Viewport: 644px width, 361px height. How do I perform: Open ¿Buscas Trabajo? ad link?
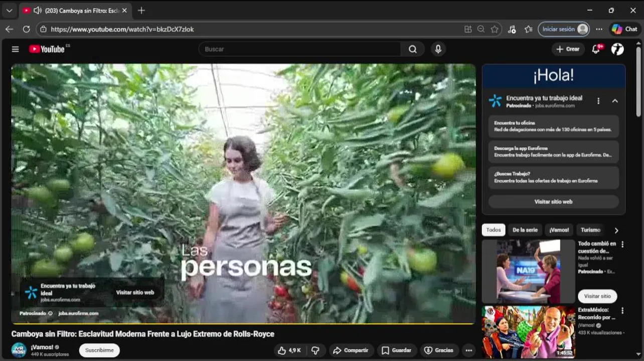coord(553,177)
